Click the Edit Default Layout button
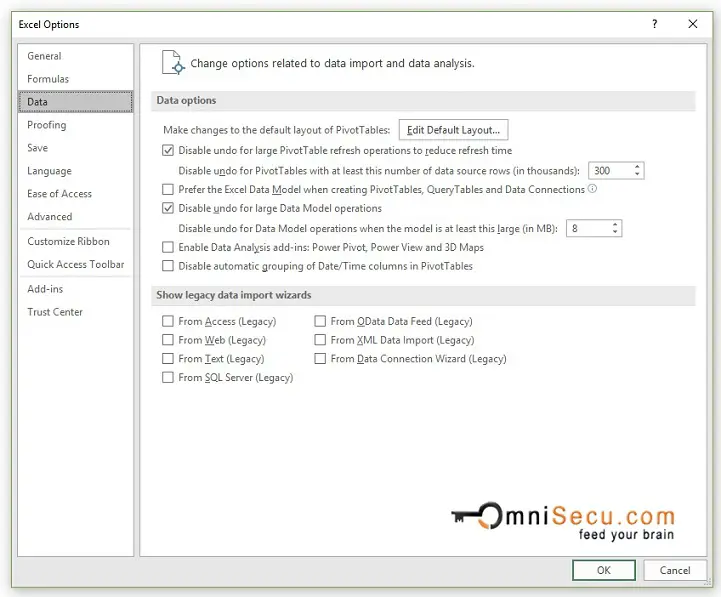This screenshot has height=597, width=721. (x=453, y=130)
